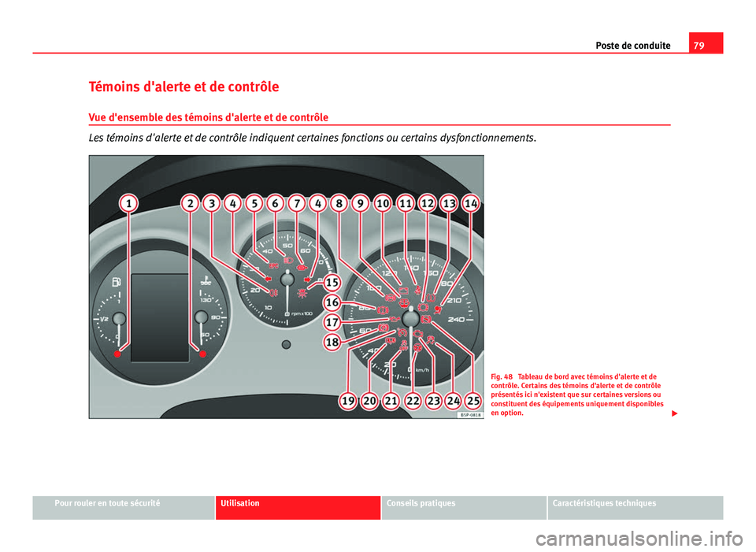Click callout number 2 near the temperature gauge
756x552 pixels.
pos(191,203)
